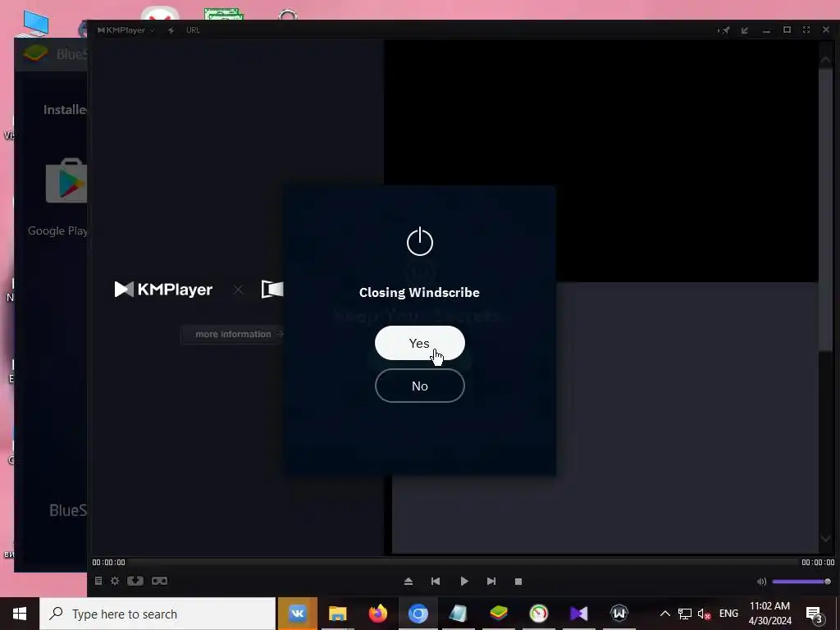
Task: Open the URL option in KMPlayer title bar
Action: tap(193, 30)
